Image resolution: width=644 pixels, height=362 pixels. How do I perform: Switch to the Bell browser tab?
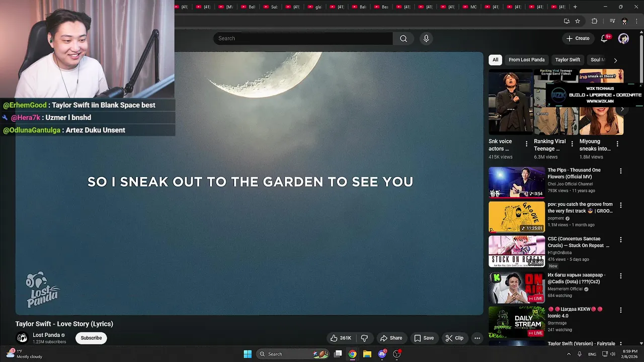[x=249, y=7]
